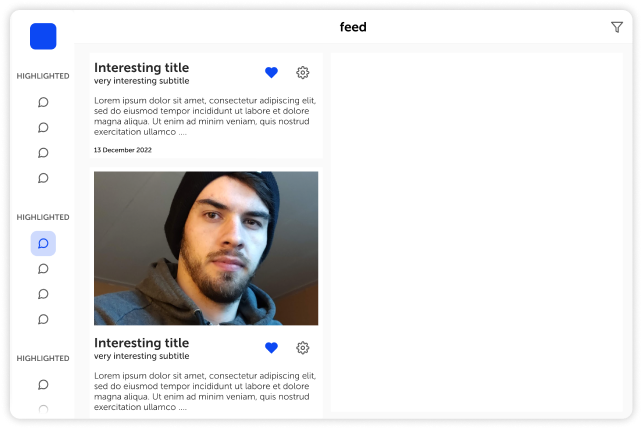Click the active highlighted blue chat icon
This screenshot has width=643, height=429.
click(43, 244)
